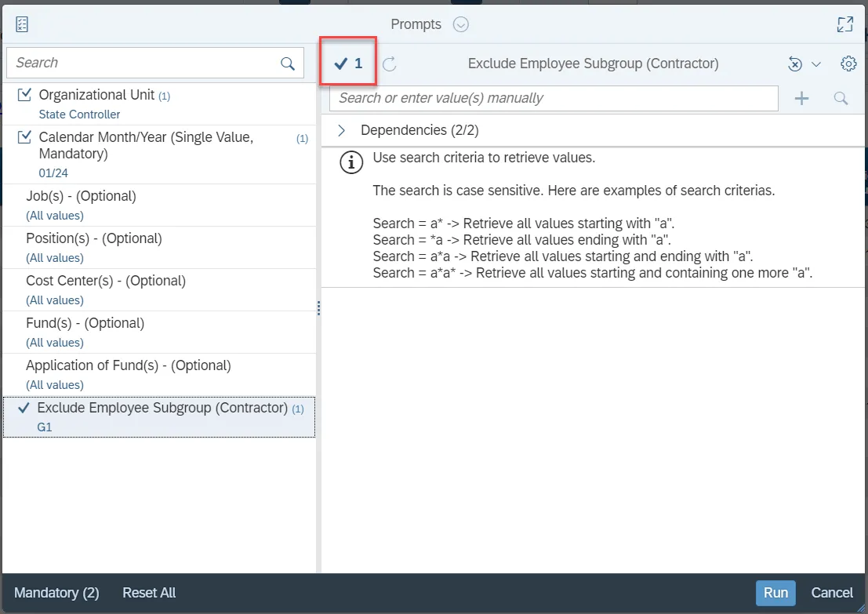Click the Reset All button
This screenshot has height=614, width=868.
point(149,593)
